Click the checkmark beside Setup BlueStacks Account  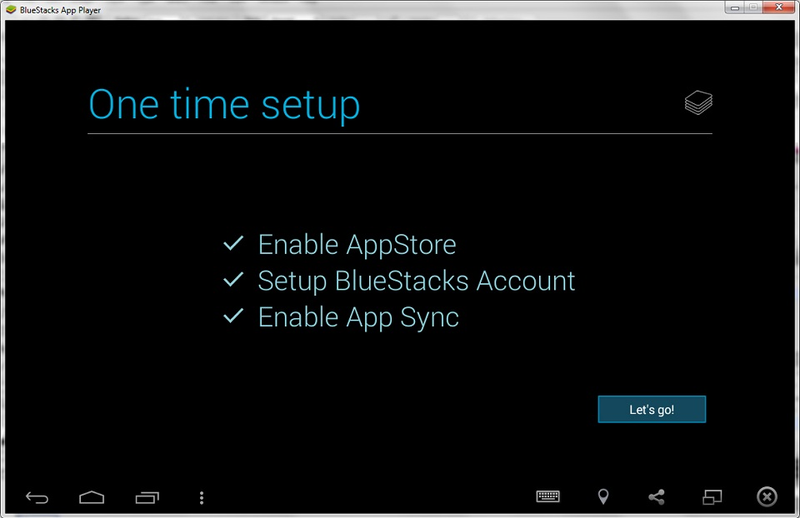tap(233, 279)
